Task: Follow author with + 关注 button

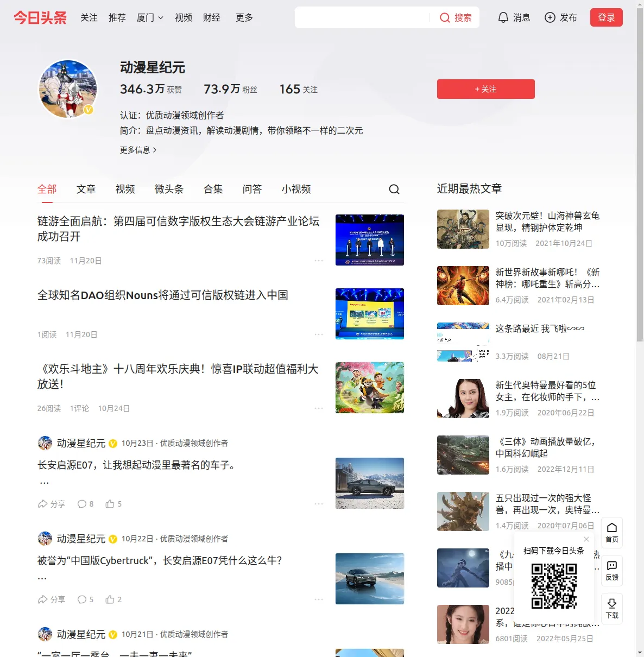Action: (486, 89)
